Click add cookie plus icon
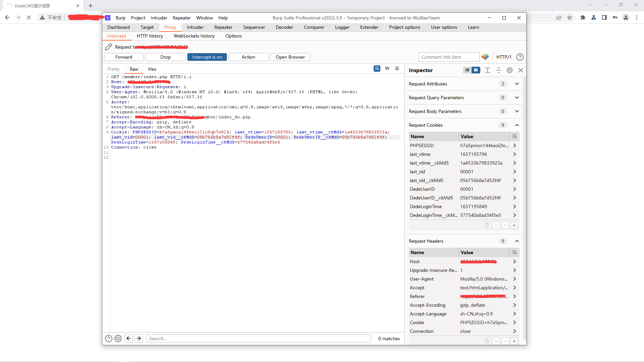 [514, 225]
